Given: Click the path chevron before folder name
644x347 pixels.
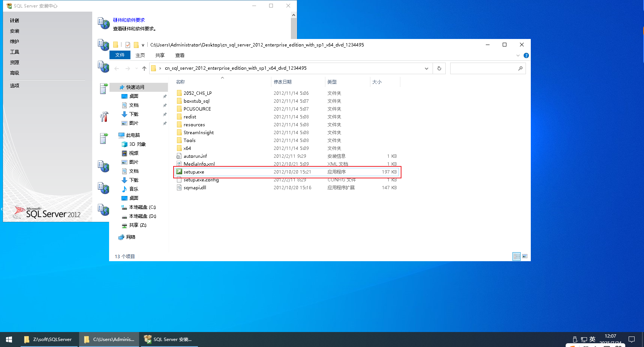Looking at the screenshot, I should 160,68.
